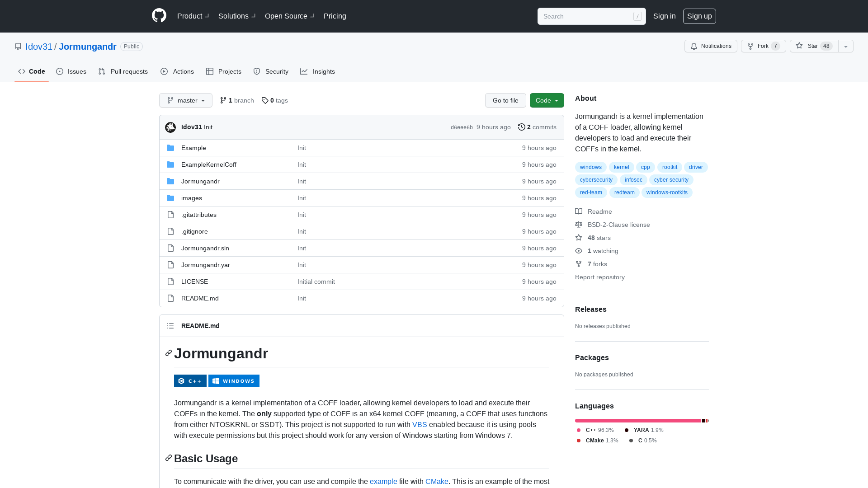Open the Product dropdown menu
Screen dimensions: 868x488
tap(193, 16)
